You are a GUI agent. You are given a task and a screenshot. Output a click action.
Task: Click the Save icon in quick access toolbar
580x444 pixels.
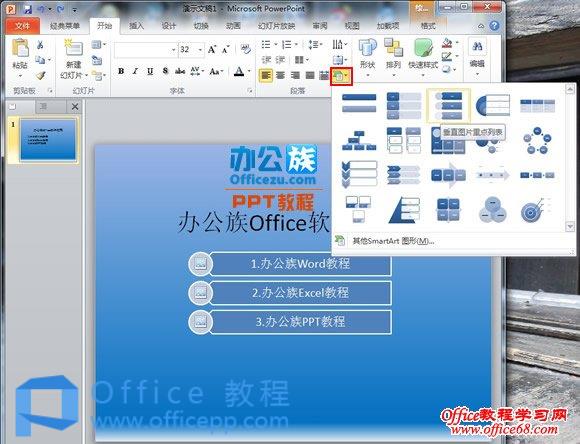coord(28,9)
